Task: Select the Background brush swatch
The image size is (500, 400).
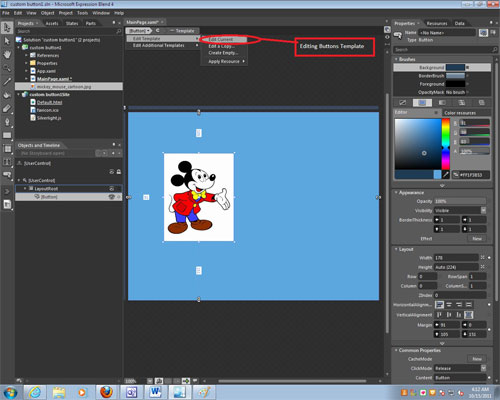Action: click(455, 67)
